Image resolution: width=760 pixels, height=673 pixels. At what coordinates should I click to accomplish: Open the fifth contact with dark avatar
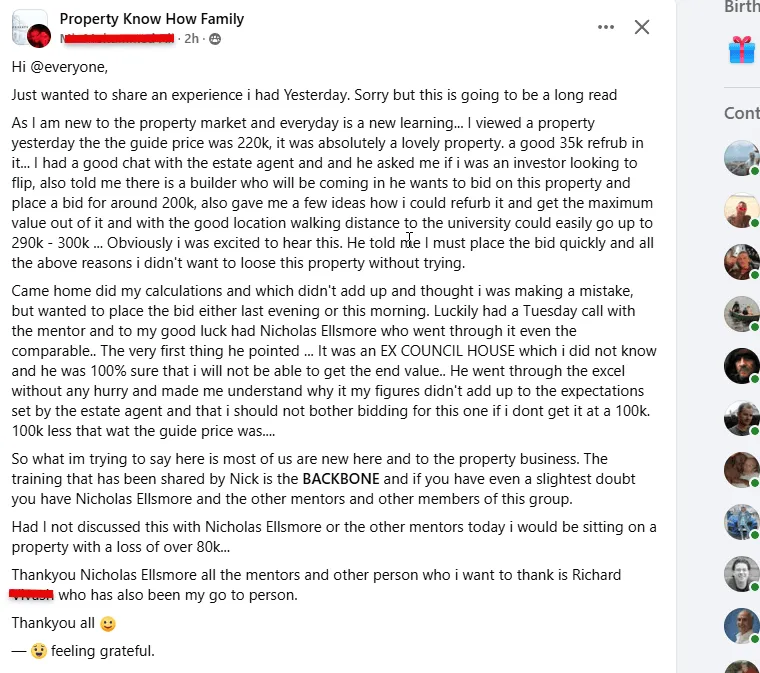742,366
